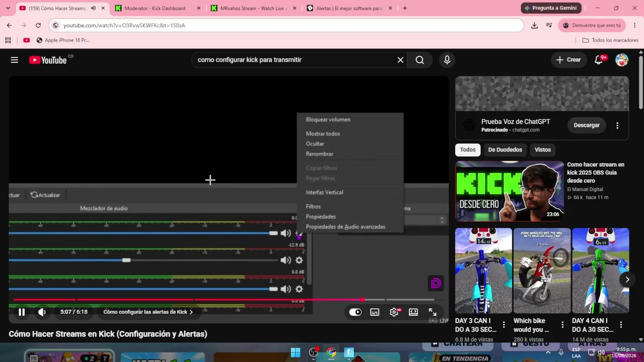Toggle autoplay switch in player
The image size is (644, 362).
(355, 312)
